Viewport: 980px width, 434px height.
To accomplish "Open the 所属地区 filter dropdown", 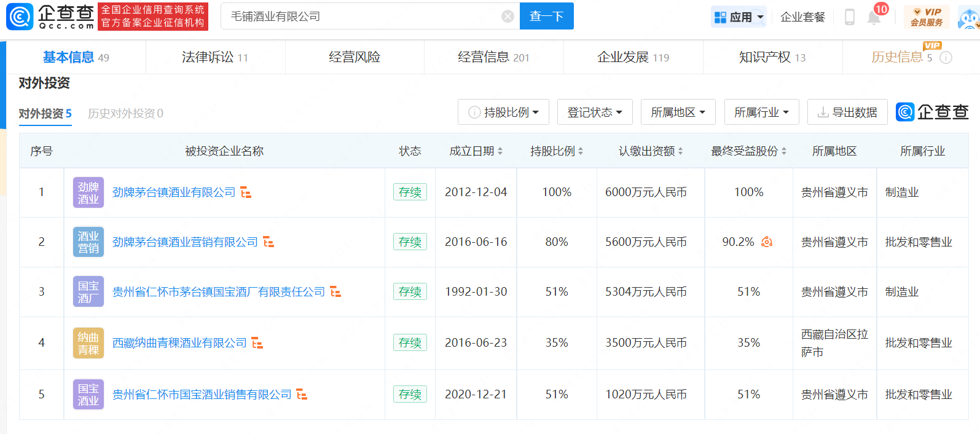I will click(x=678, y=112).
